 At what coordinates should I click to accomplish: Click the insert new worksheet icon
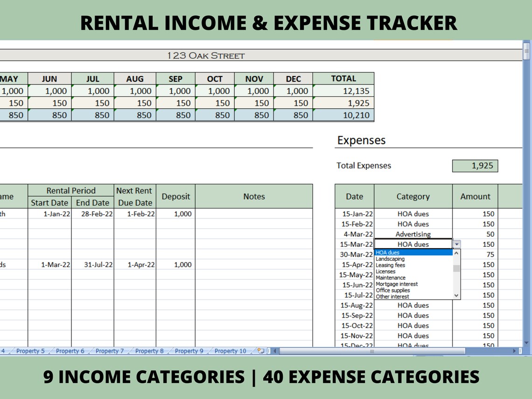(x=260, y=350)
